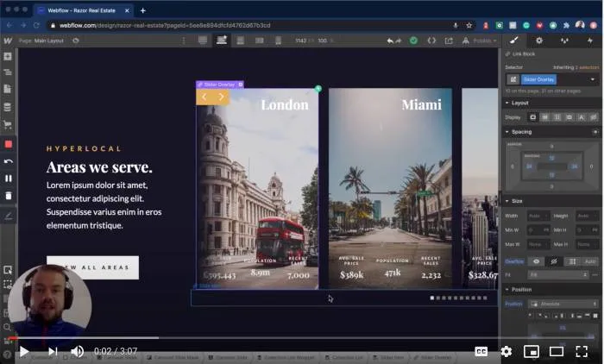The height and width of the screenshot is (364, 604).
Task: Set overflow to visible eye icon
Action: click(x=536, y=261)
